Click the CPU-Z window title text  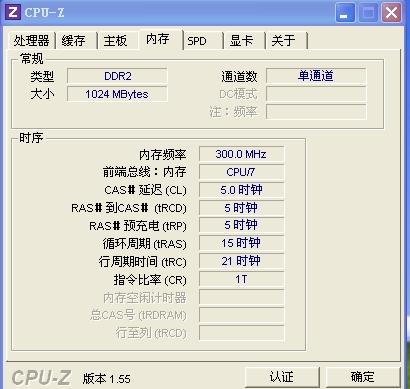coord(44,13)
